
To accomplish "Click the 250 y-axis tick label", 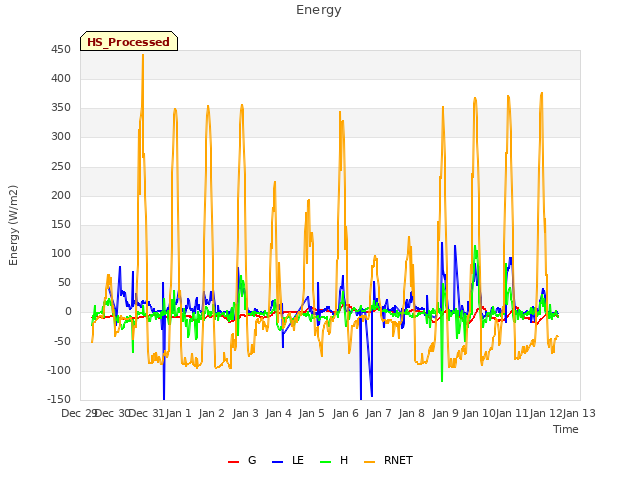I will pyautogui.click(x=61, y=167).
